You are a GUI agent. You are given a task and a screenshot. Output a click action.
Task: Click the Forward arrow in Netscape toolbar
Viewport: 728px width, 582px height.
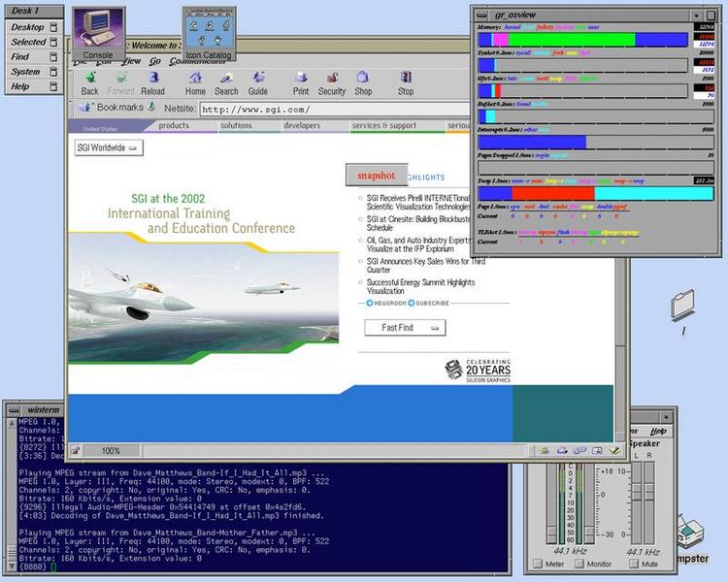[120, 78]
